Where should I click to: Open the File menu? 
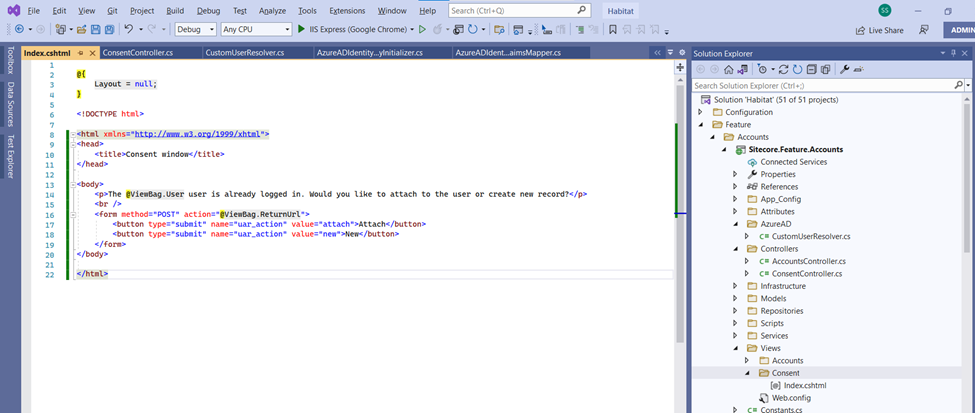tap(34, 11)
